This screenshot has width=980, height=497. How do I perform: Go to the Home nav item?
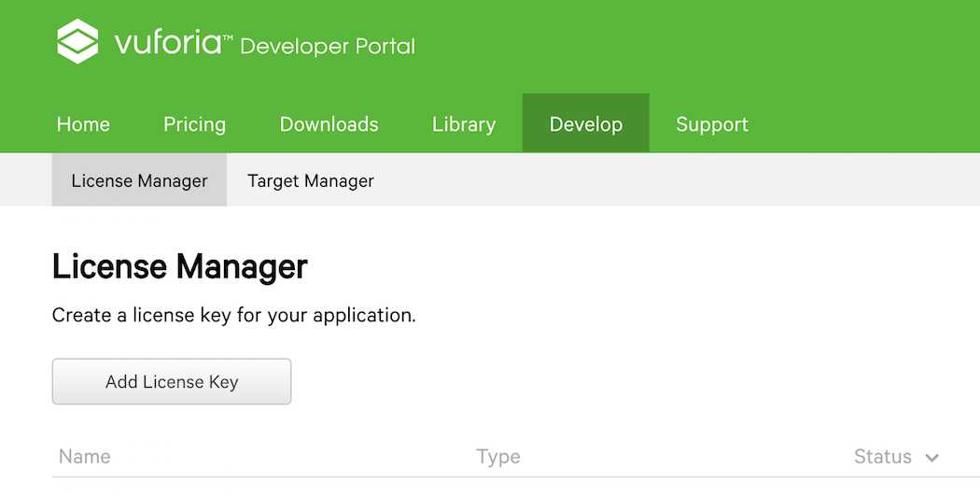click(83, 124)
